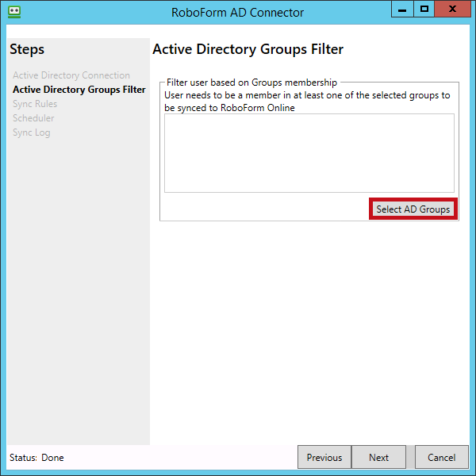This screenshot has width=476, height=476.
Task: Open the Sync Log step
Action: [x=32, y=132]
